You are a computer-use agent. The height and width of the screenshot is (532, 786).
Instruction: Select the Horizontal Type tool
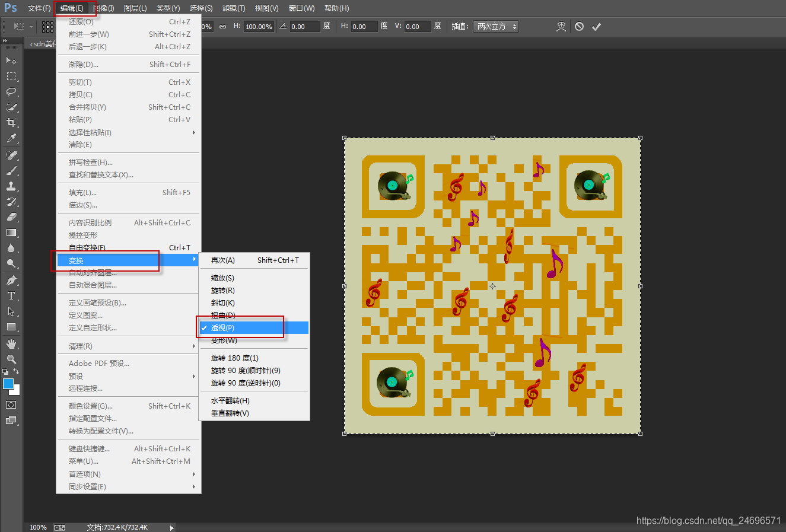tap(11, 295)
